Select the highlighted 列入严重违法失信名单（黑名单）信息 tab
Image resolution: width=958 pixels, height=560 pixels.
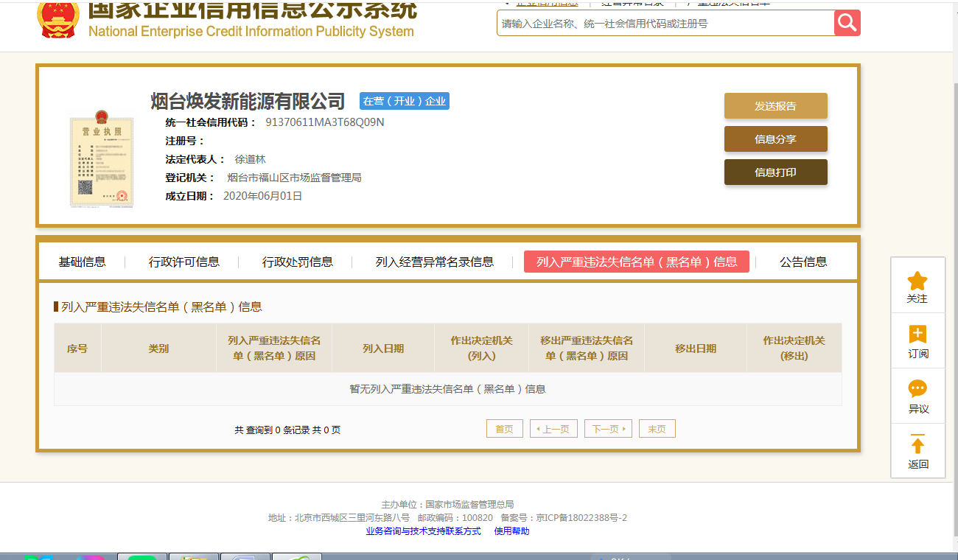[637, 262]
